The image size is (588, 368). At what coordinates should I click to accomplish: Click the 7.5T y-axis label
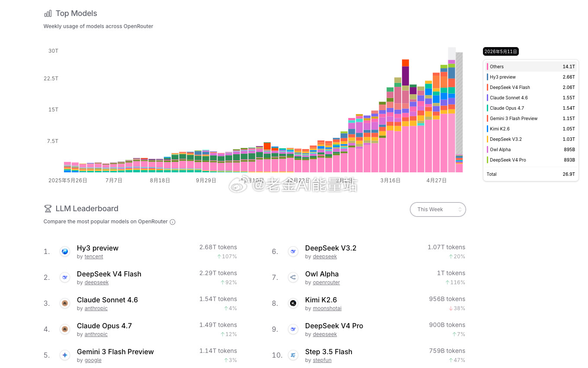click(51, 141)
